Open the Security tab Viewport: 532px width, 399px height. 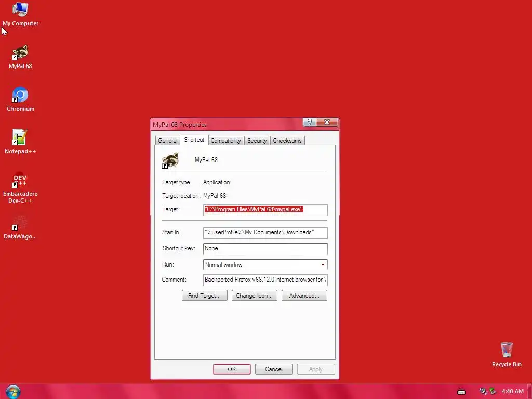coord(257,141)
